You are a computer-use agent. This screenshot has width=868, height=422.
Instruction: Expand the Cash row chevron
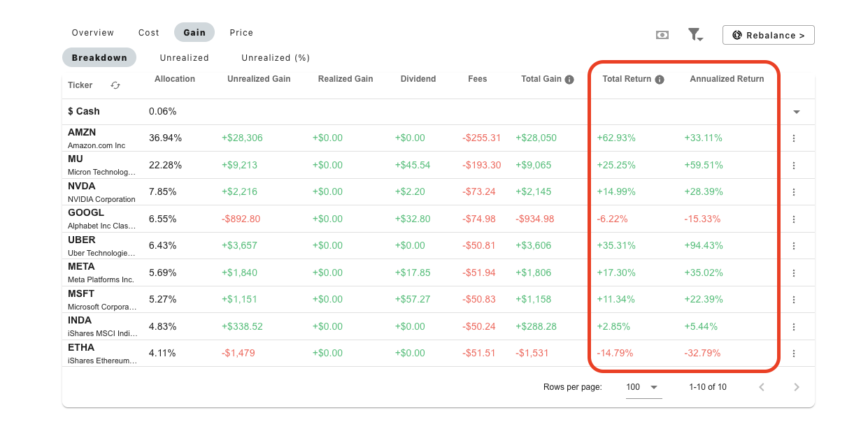[796, 111]
